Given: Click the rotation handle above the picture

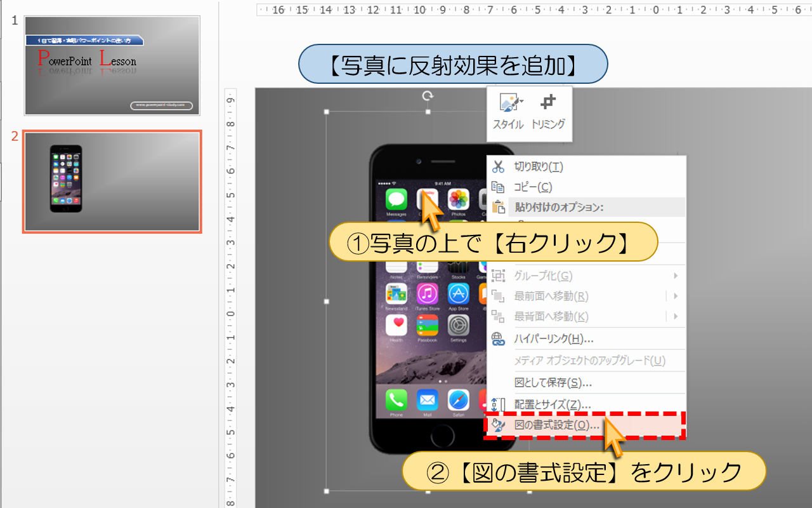Looking at the screenshot, I should (x=428, y=95).
